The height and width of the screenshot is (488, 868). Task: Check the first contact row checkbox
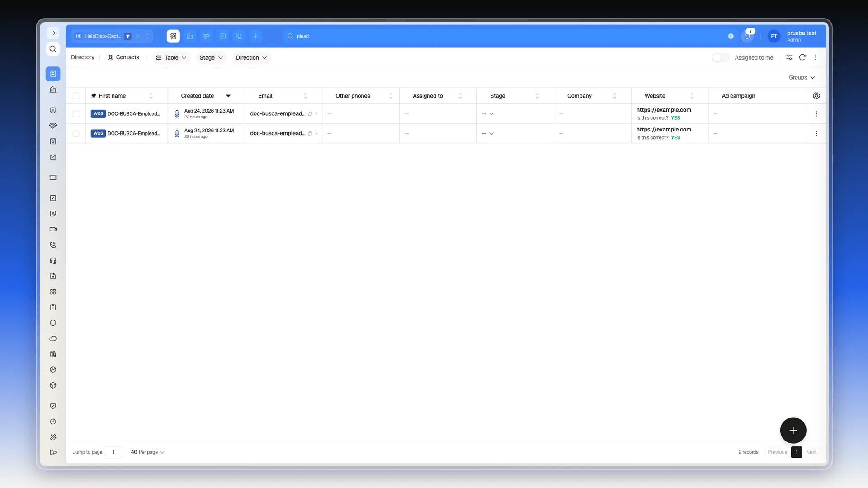76,114
